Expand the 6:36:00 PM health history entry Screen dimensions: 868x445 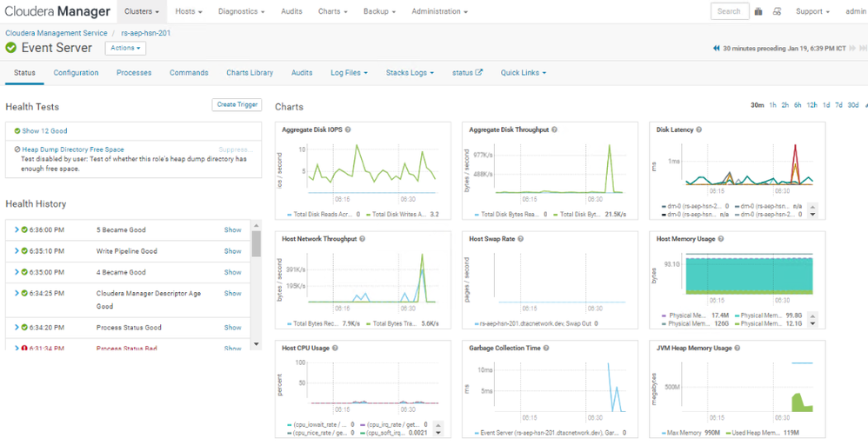[16, 229]
